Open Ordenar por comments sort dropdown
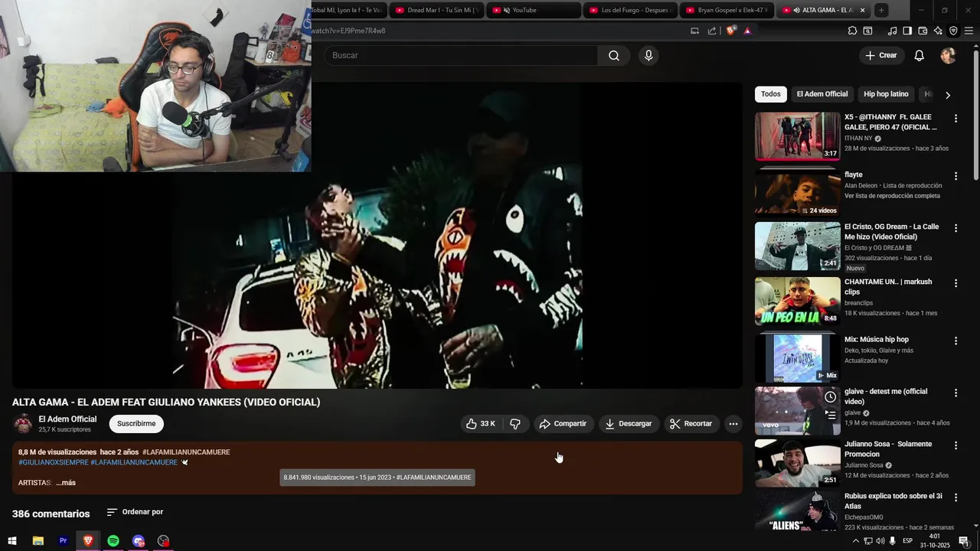 point(135,512)
